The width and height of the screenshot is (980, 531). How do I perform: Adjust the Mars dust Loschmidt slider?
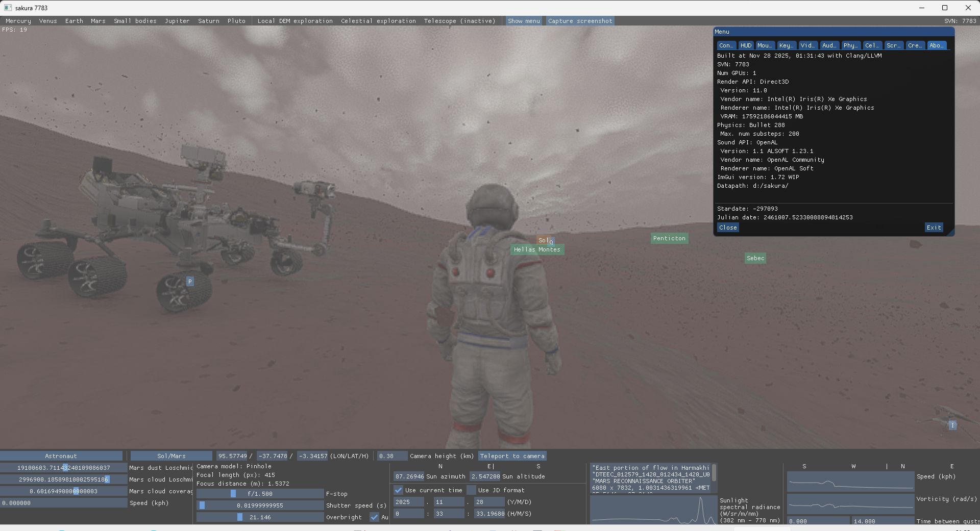tap(63, 468)
